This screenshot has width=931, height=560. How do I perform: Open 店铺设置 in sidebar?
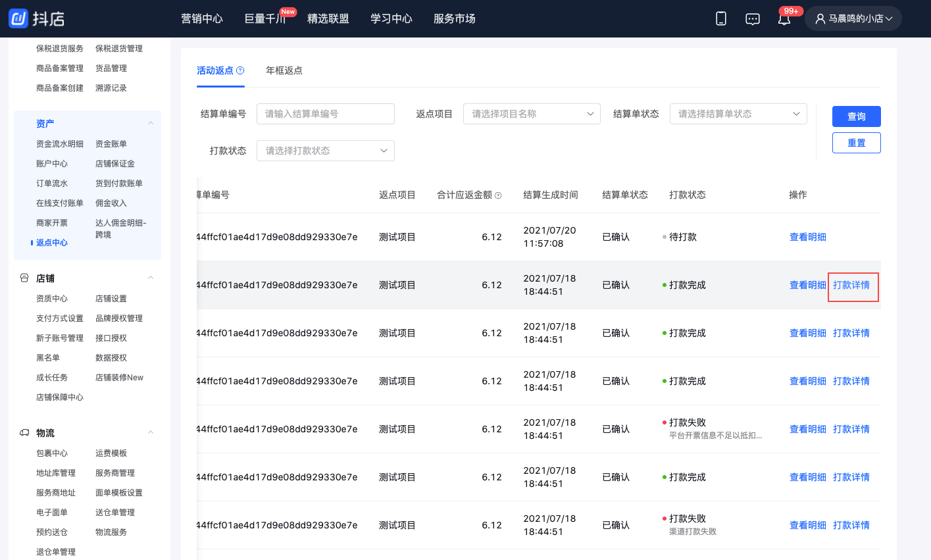111,299
